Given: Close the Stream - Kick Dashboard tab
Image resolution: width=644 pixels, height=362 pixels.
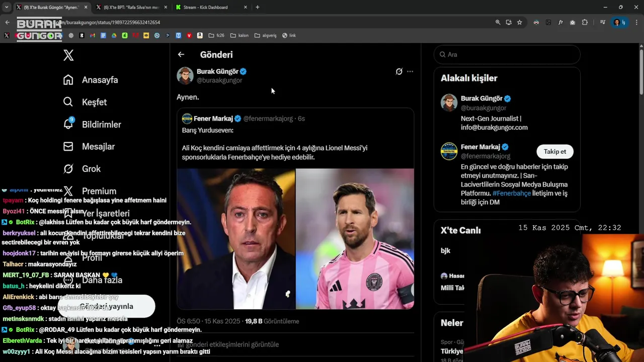Looking at the screenshot, I should [x=246, y=7].
